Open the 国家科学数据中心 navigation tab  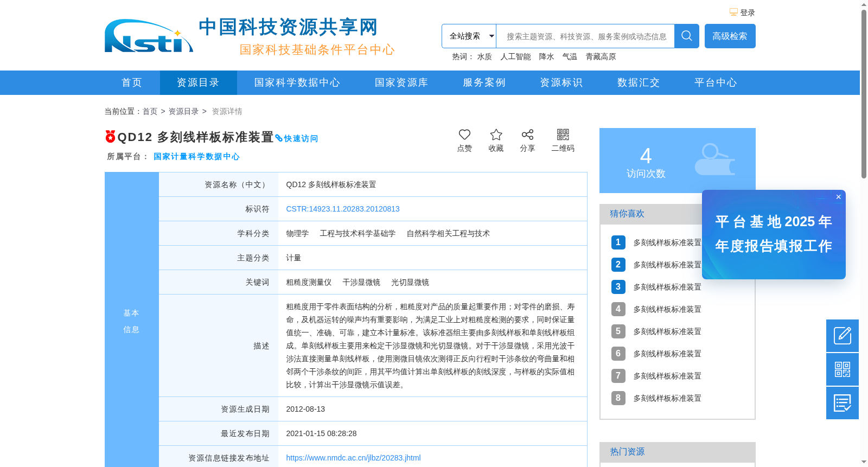(x=297, y=82)
